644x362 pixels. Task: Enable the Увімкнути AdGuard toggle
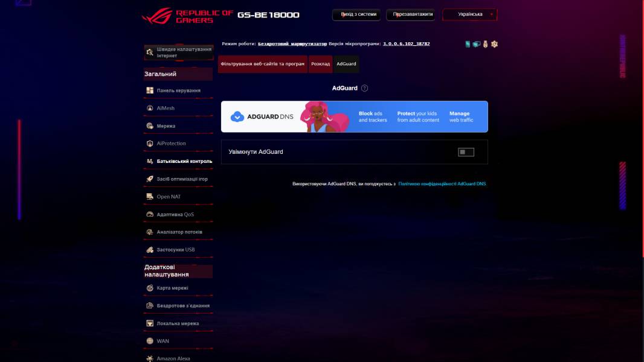coord(466,151)
